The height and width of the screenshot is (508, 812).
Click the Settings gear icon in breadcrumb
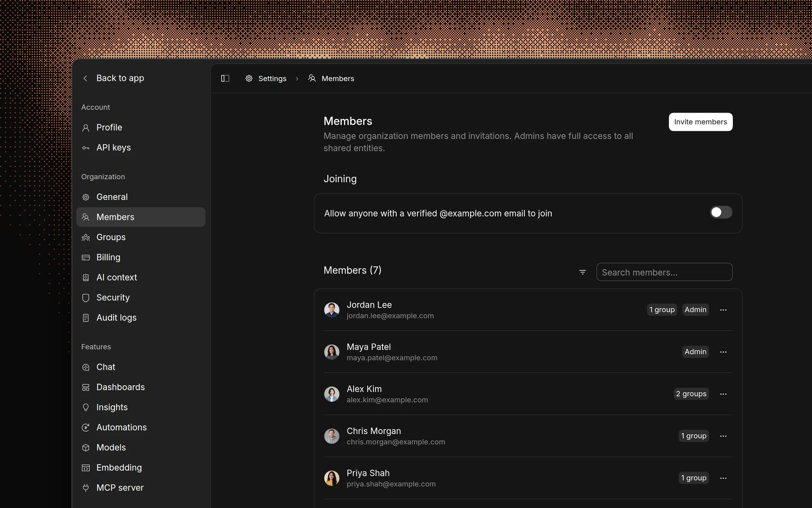(x=249, y=78)
